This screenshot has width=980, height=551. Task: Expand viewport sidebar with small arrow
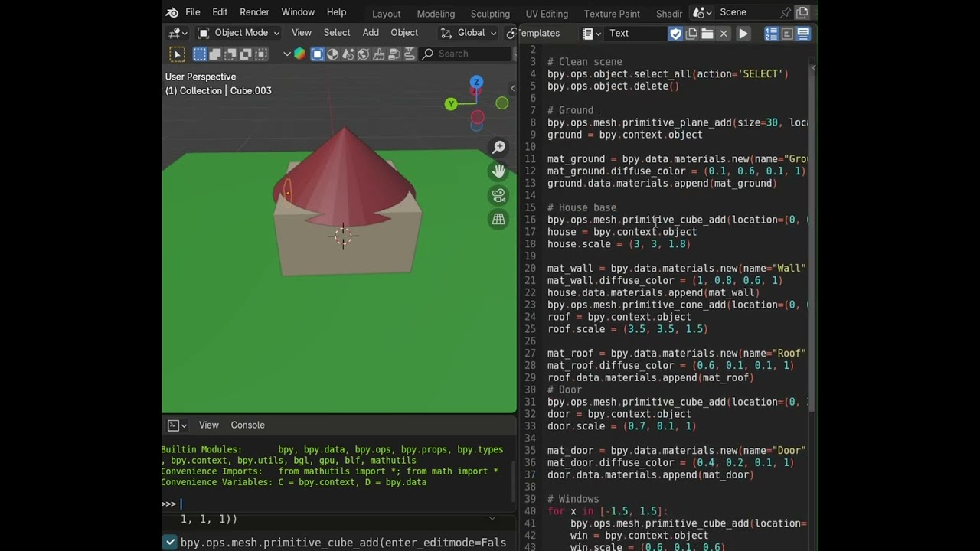tap(512, 87)
